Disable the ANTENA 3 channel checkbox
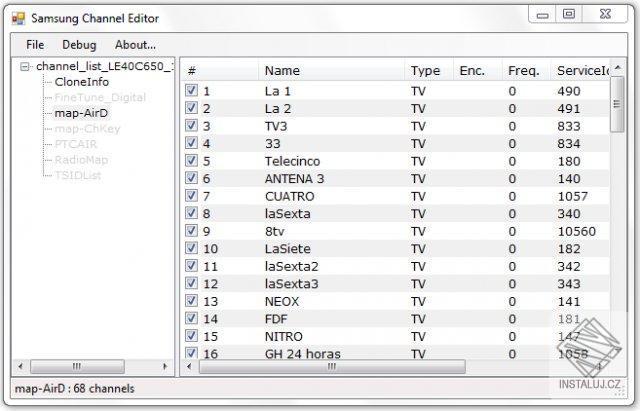Screen dimensions: 640x411 click(191, 178)
